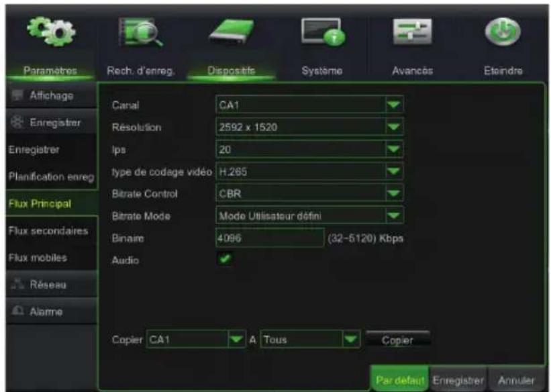The height and width of the screenshot is (392, 551).
Task: Click the Alarme bell sidebar icon
Action: click(17, 311)
